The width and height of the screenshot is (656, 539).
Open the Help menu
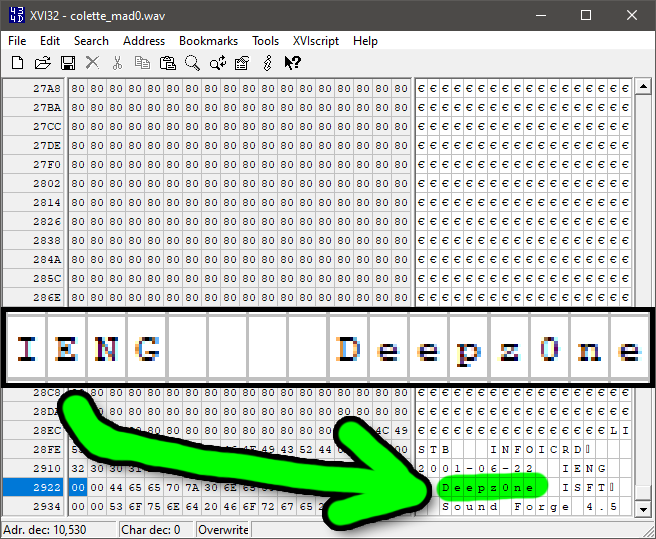coord(365,41)
